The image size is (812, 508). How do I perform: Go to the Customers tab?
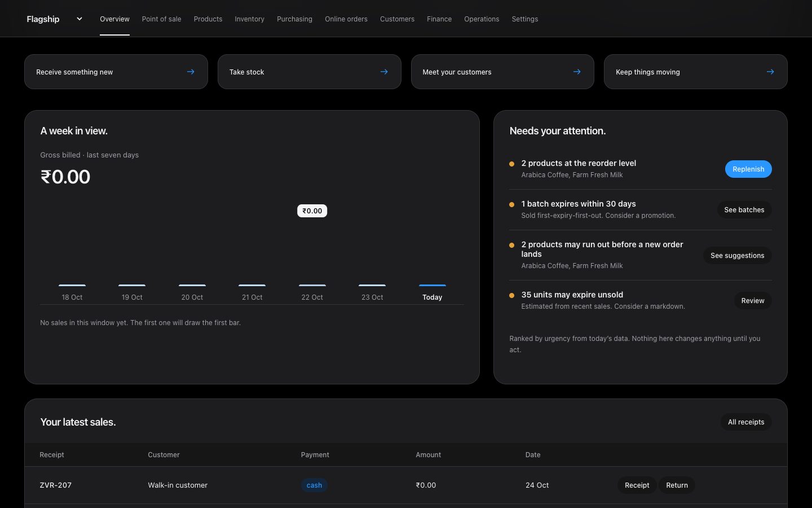397,19
